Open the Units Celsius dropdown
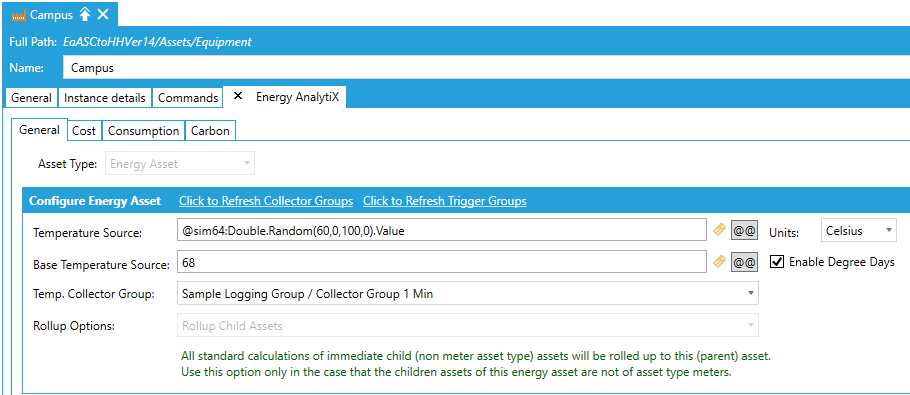 click(x=859, y=230)
